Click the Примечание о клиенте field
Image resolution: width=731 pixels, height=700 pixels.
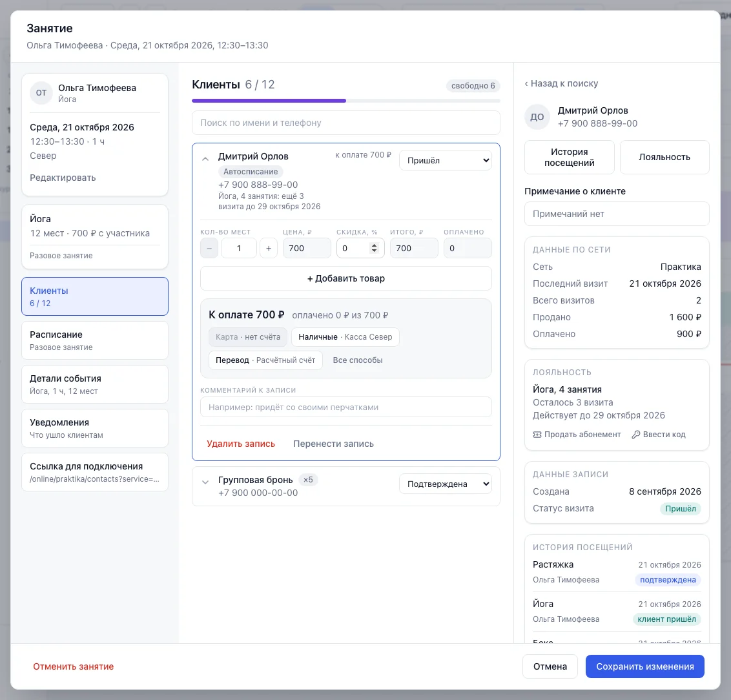point(617,214)
